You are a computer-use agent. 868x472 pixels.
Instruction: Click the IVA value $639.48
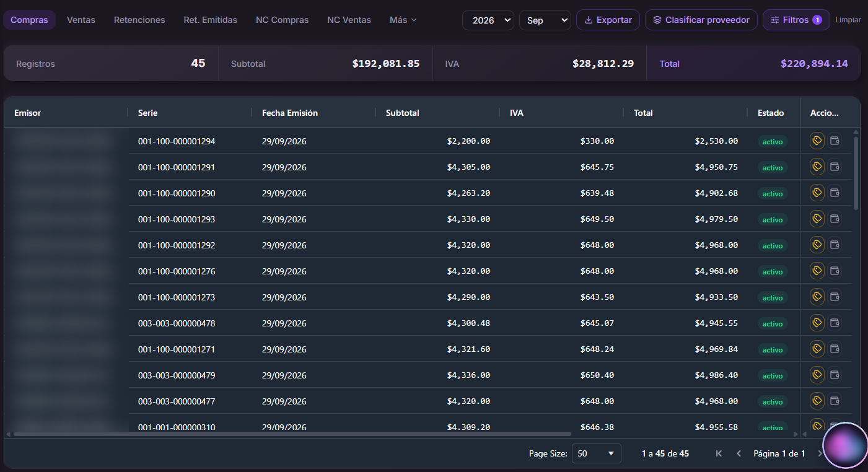pyautogui.click(x=597, y=193)
